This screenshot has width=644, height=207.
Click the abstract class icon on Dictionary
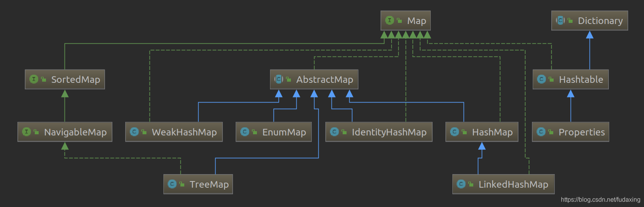(x=560, y=20)
